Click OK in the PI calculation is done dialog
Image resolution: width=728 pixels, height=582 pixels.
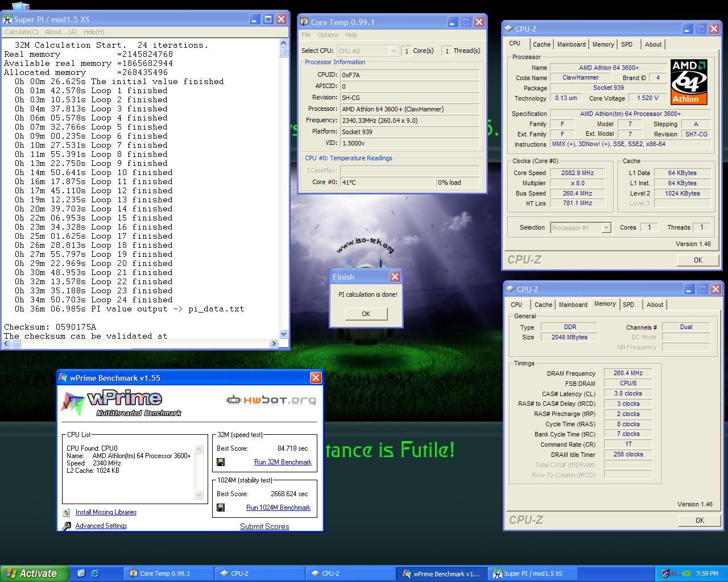point(366,314)
